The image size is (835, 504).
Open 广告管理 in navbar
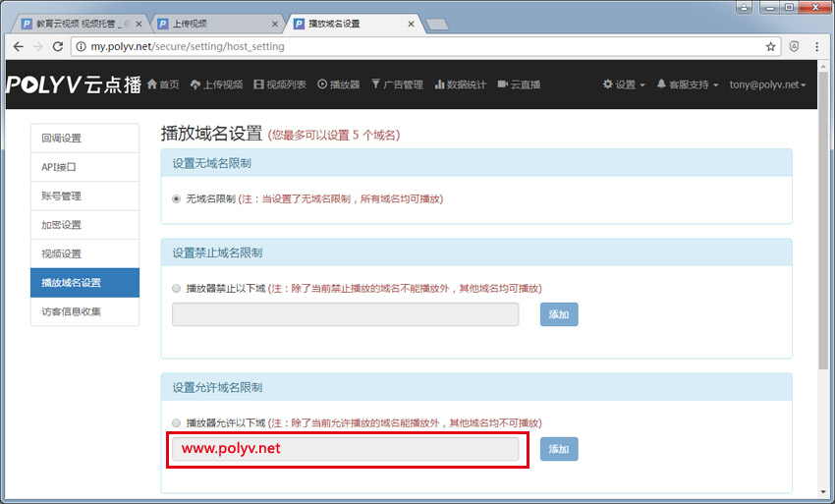click(x=397, y=84)
